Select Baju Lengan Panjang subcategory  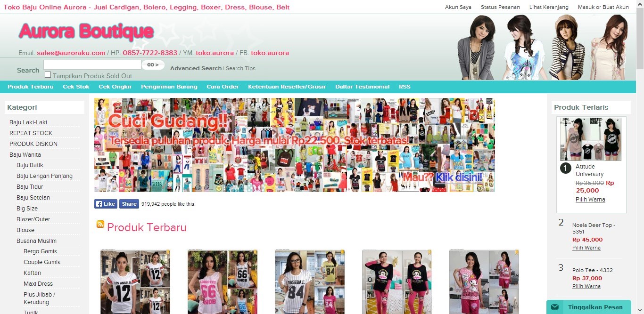[x=44, y=176]
